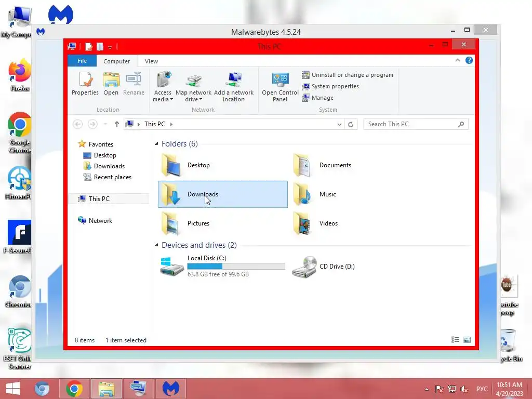The width and height of the screenshot is (532, 399).
Task: Click the Open ribbon button icon
Action: (111, 79)
